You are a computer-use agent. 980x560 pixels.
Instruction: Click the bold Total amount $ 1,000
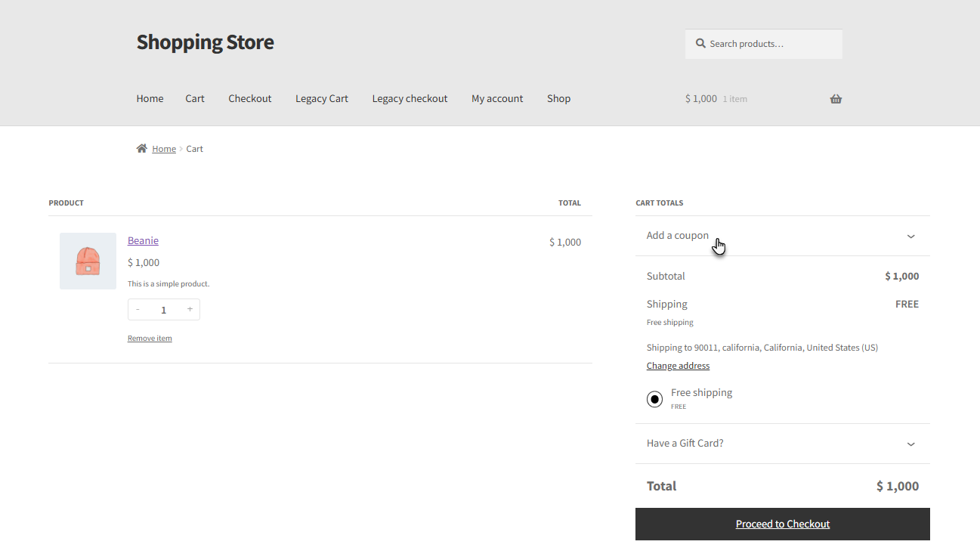pyautogui.click(x=898, y=486)
